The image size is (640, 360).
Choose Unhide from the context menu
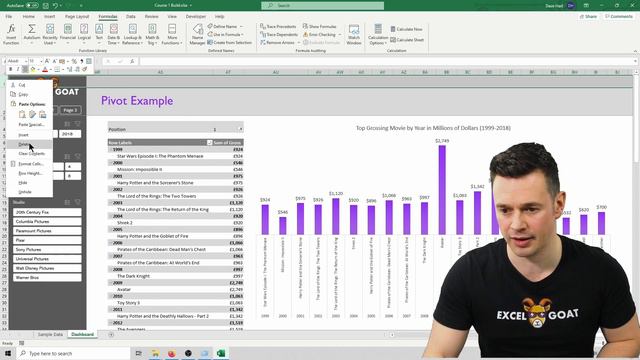29,192
